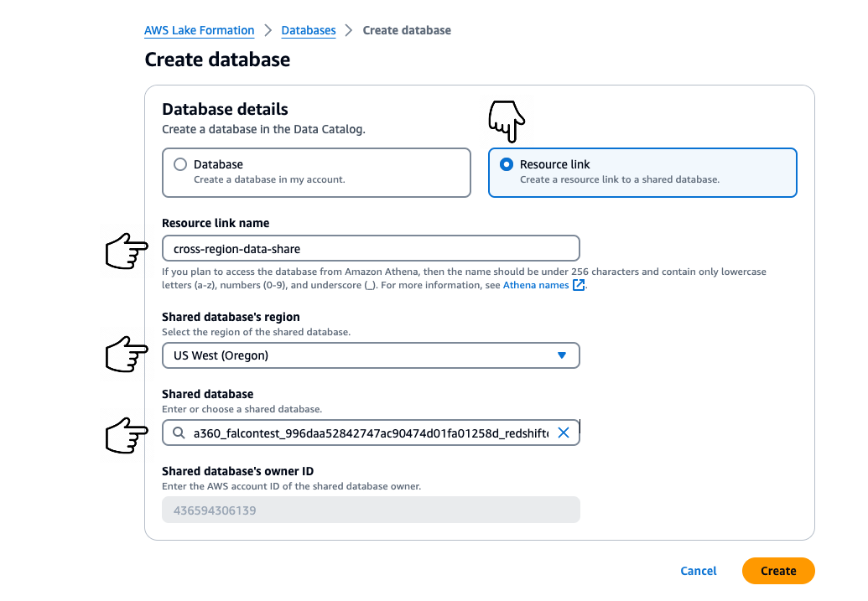Click inside the Shared database search field
Screen dimensions: 868x601
[x=370, y=433]
